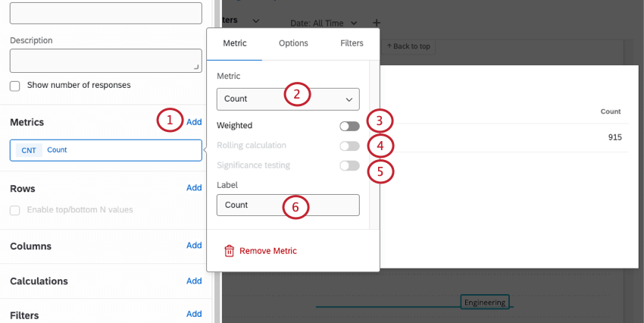This screenshot has width=644, height=323.
Task: Click the Back to top button
Action: tap(408, 46)
